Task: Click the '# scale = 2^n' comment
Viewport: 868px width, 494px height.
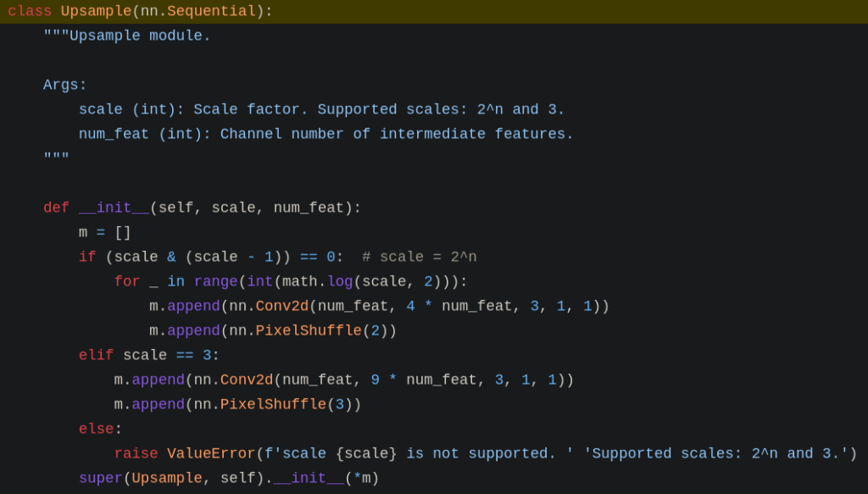Action: (419, 257)
